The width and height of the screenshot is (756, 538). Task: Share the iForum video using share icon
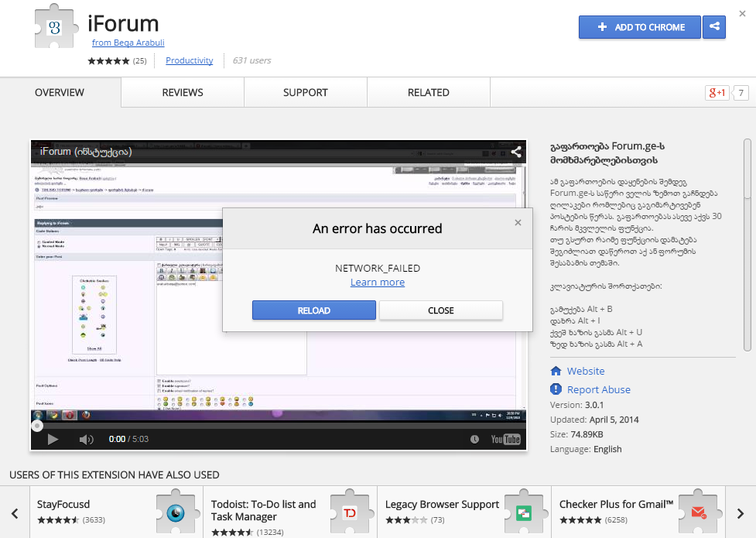[x=516, y=152]
